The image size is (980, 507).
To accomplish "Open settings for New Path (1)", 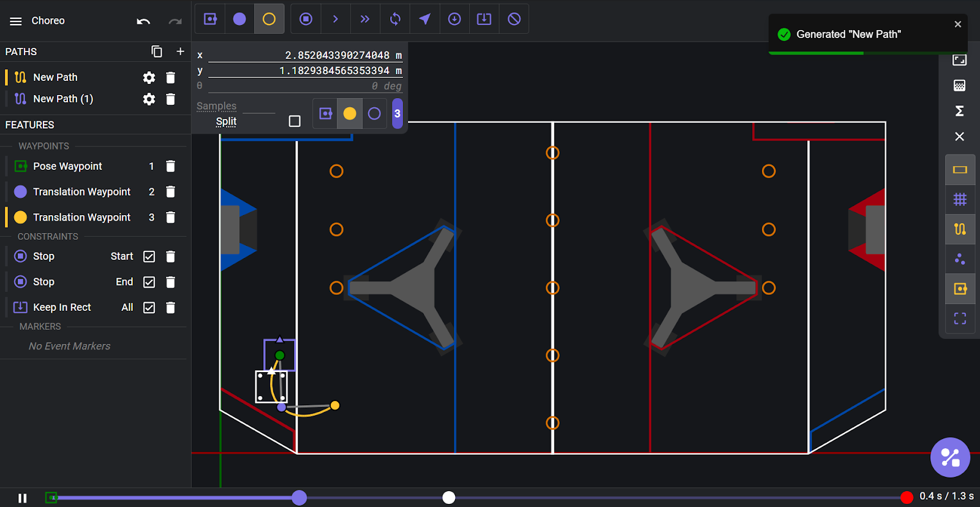I will (x=149, y=99).
